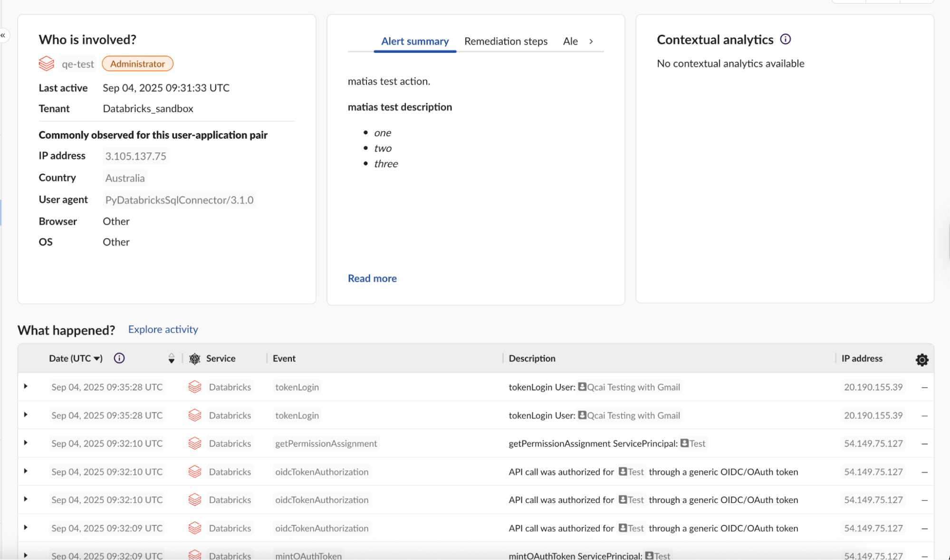Screen dimensions: 950x560
Task: Expand the 09:32:09 oidcTokenAuthorization row
Action: coord(26,527)
